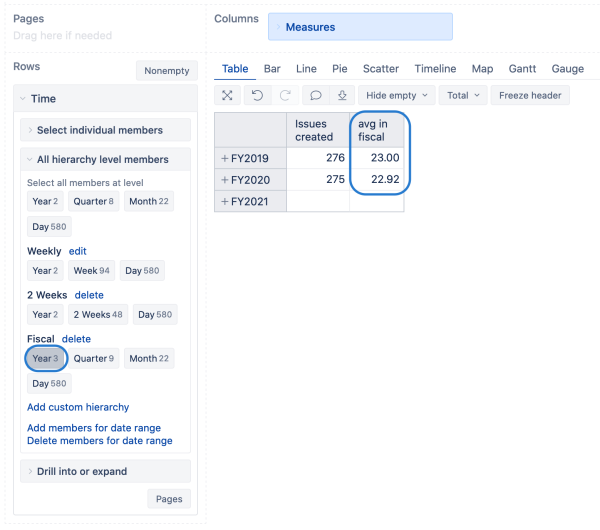Screen dimensions: 600x530
Task: Click the 276 cell for FY2019
Action: [318, 158]
